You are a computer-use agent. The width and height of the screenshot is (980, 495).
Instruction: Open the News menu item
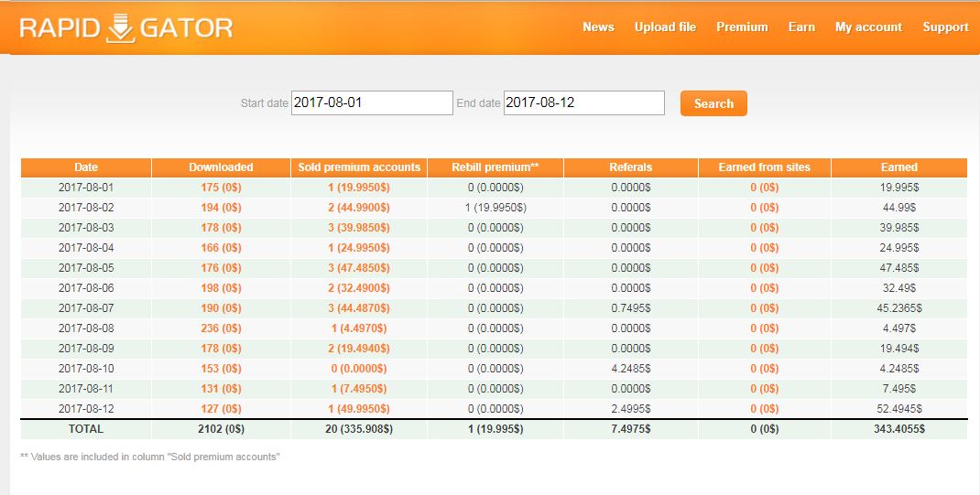click(x=598, y=27)
